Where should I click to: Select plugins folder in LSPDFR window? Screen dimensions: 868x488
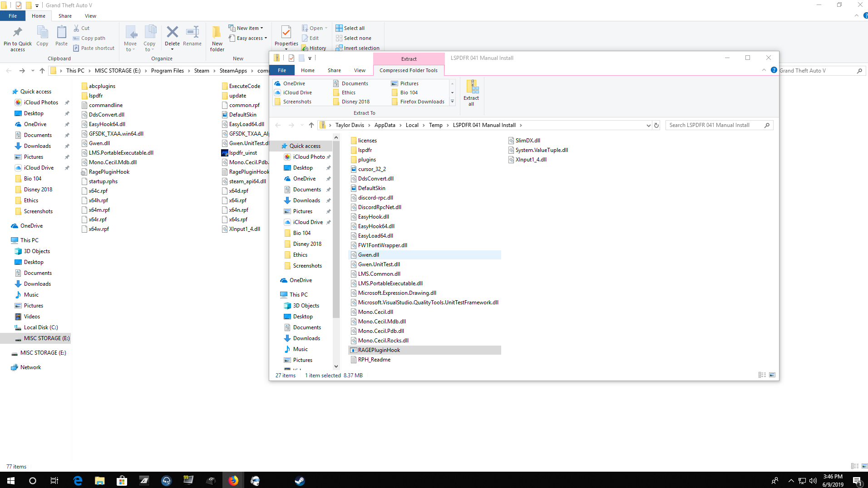pos(363,160)
